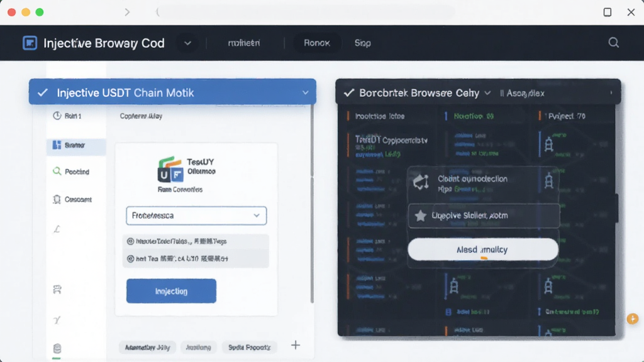Click the left panel vertical scrollbar
The image size is (644, 362).
(312, 204)
